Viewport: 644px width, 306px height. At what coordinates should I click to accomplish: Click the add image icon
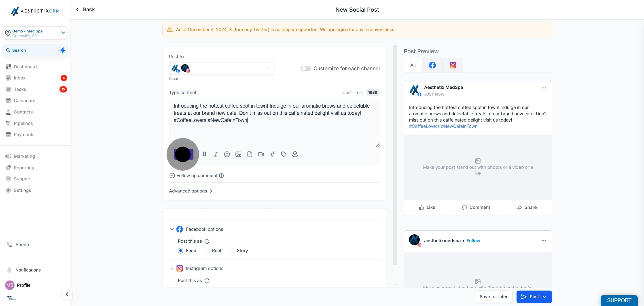click(x=238, y=154)
